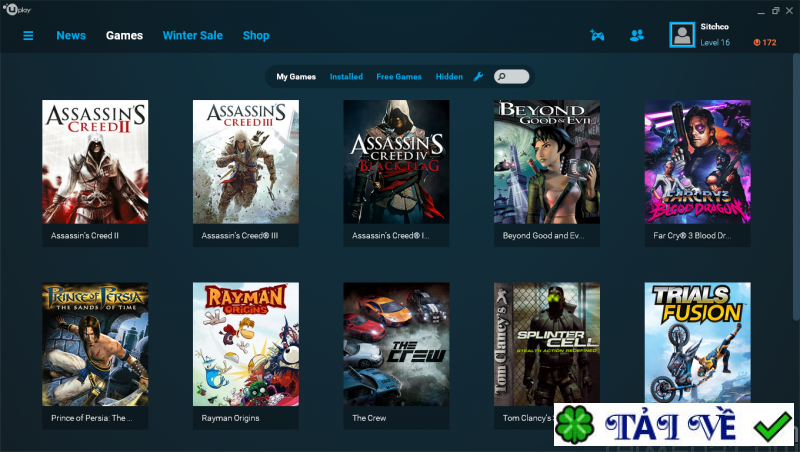Open the Beyond Good & Evil cover
This screenshot has width=800, height=452.
pos(547,162)
